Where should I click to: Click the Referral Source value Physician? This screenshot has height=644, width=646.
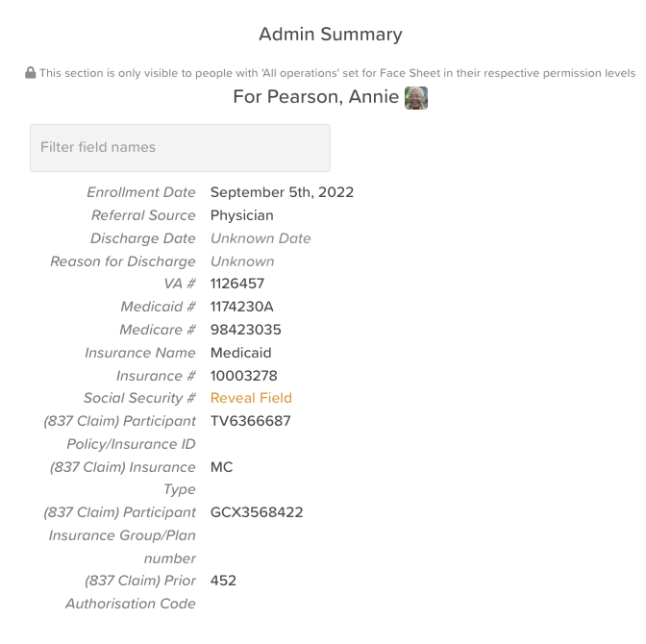pyautogui.click(x=242, y=215)
